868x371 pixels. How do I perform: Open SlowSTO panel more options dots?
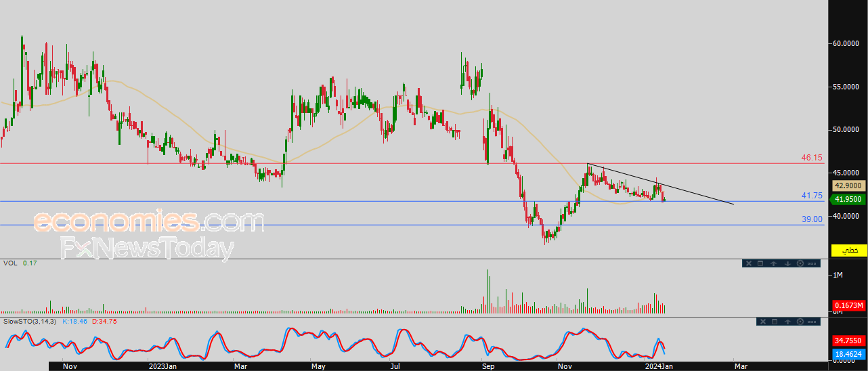pos(812,322)
